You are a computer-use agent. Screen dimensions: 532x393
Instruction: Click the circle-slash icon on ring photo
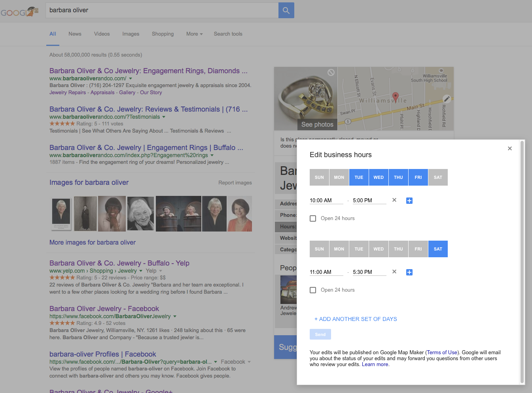pos(331,72)
